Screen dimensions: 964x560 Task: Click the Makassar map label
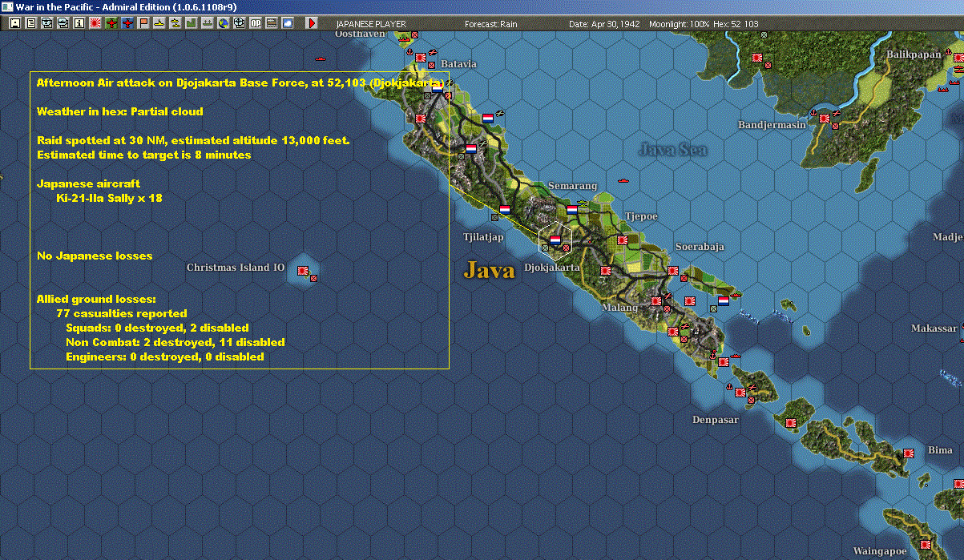point(934,329)
